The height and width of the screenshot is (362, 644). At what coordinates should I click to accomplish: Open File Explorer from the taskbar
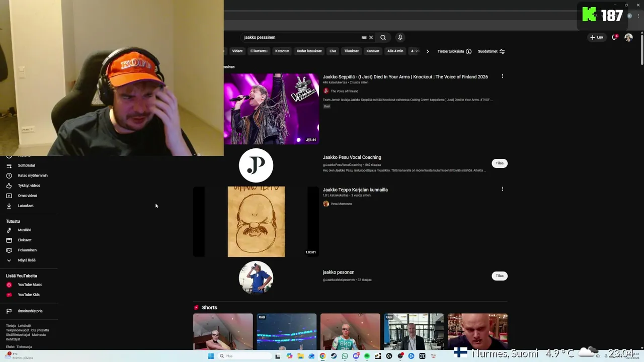300,356
